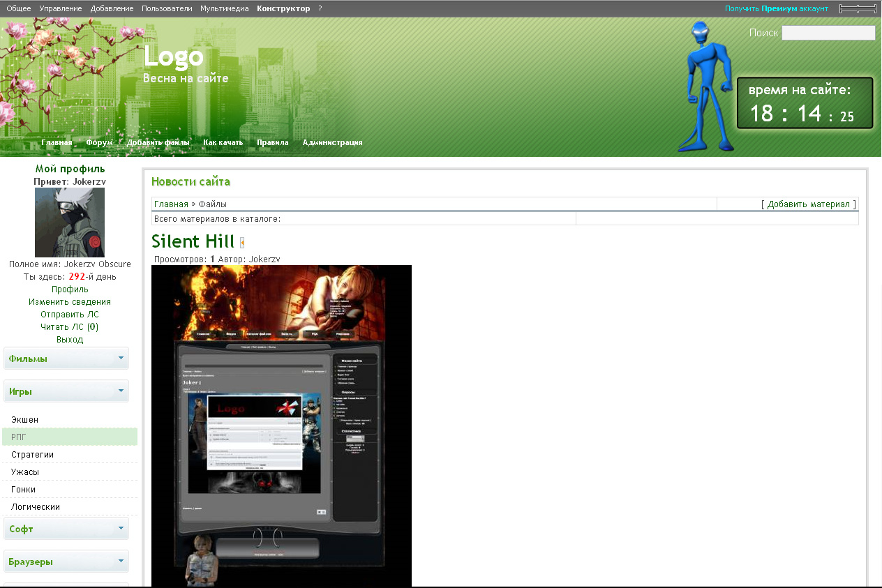Expand the Фильмы category arrow
This screenshot has height=588, width=882.
pyautogui.click(x=121, y=359)
